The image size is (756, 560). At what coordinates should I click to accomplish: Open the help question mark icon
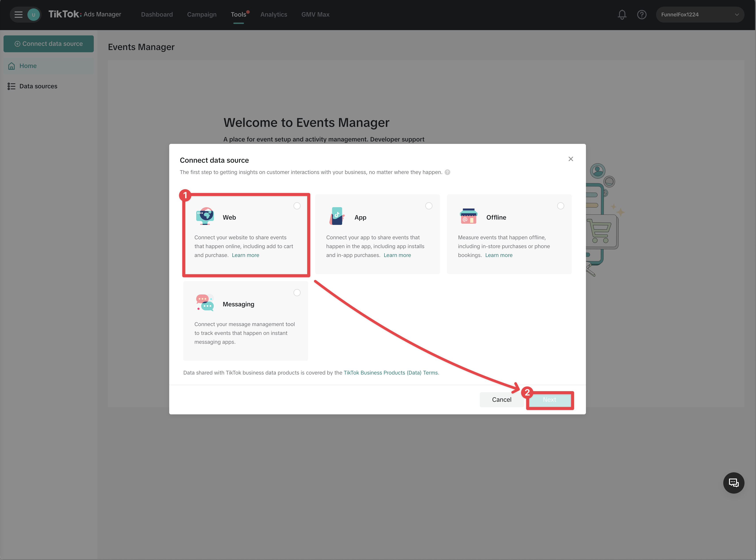point(641,15)
